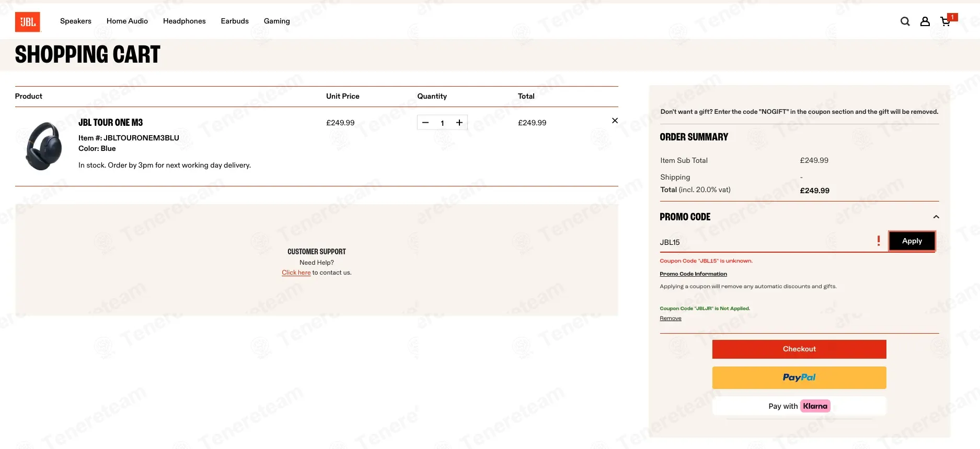
Task: Click the red exclamation error icon
Action: [879, 241]
